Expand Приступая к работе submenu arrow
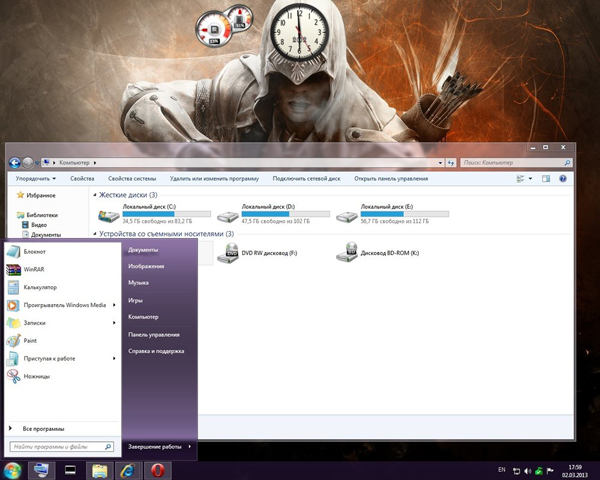This screenshot has width=600, height=480. pyautogui.click(x=114, y=359)
